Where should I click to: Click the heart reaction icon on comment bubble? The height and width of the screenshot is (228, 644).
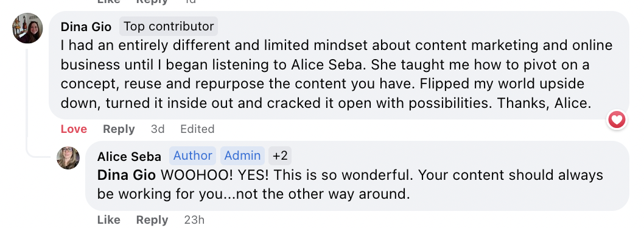coord(617,119)
